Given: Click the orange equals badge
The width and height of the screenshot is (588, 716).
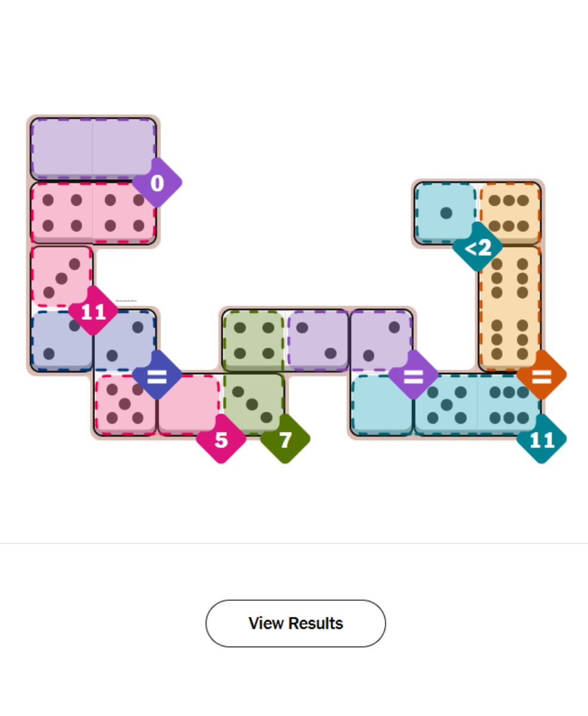Looking at the screenshot, I should coord(541,375).
